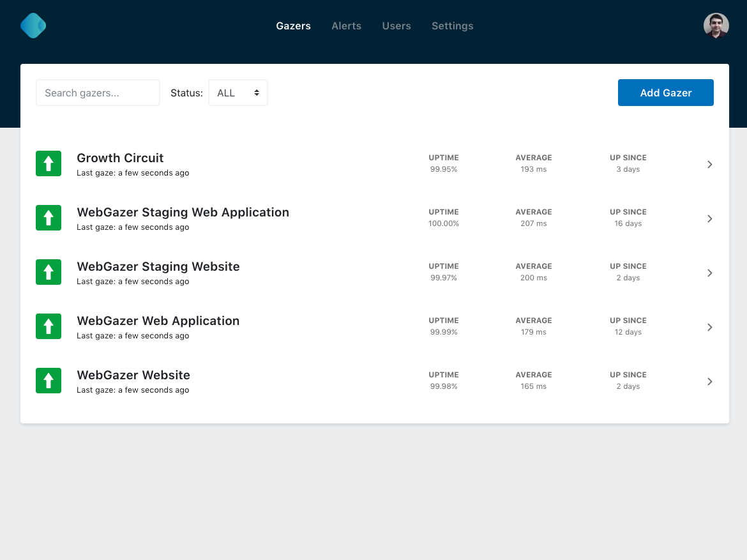Viewport: 747px width, 560px height.
Task: Click the WebGazer logo icon
Action: 33,26
